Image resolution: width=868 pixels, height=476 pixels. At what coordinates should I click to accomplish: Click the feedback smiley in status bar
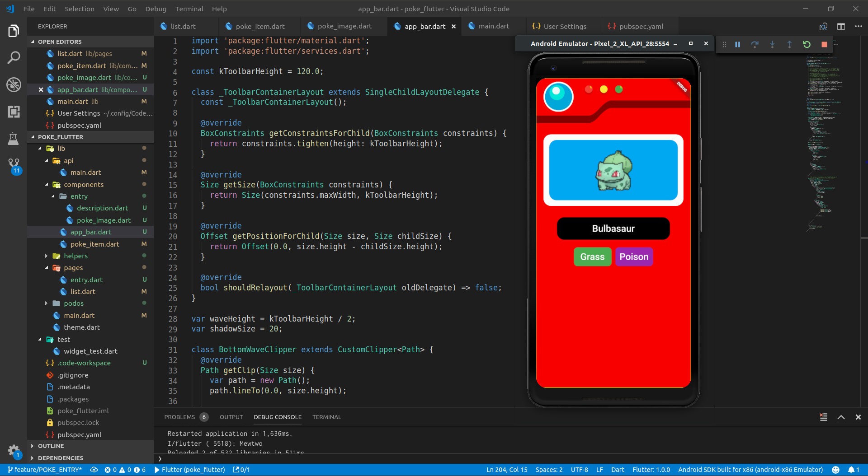pos(835,470)
